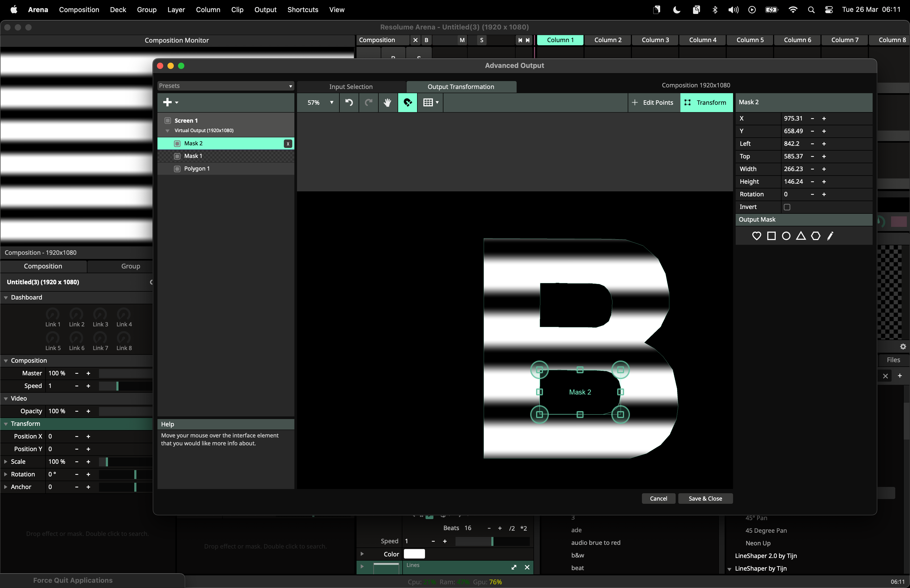Collapse the Virtual Output tree arrow
910x588 pixels.
click(167, 131)
